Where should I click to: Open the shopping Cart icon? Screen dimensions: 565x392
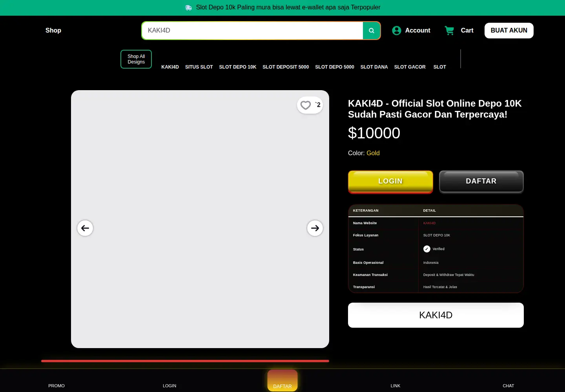[x=450, y=31]
